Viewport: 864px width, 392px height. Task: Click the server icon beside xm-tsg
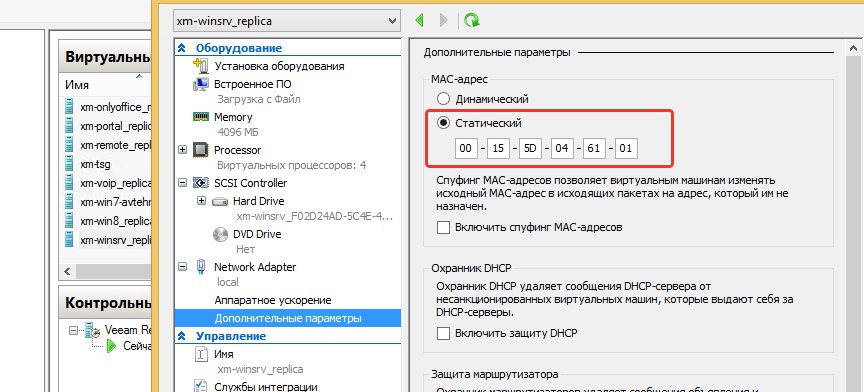[x=69, y=164]
